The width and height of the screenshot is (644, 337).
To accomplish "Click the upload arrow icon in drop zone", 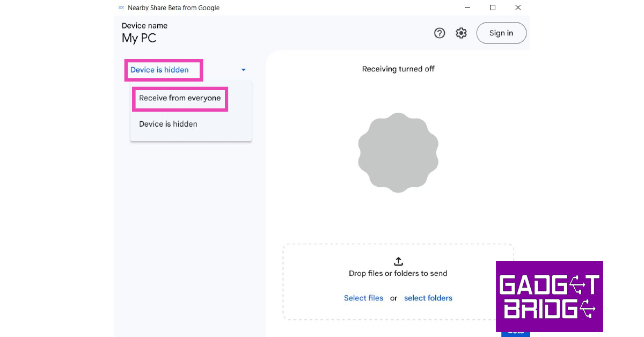I will tap(398, 261).
